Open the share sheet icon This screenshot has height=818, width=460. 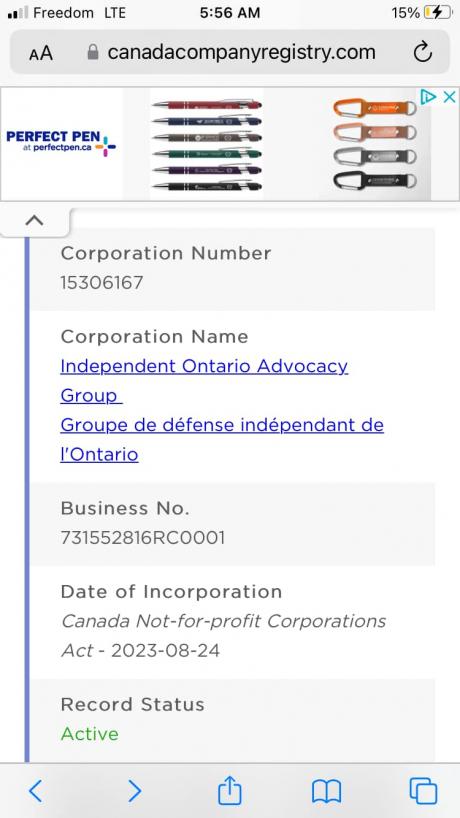[x=229, y=790]
